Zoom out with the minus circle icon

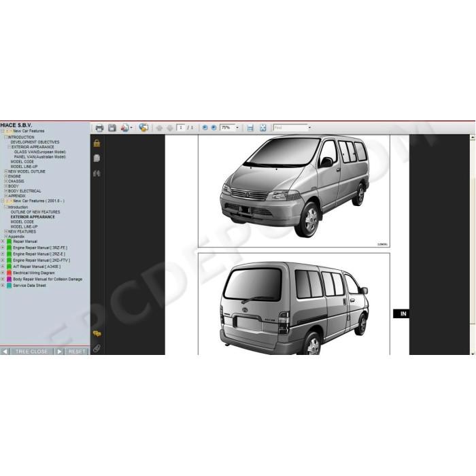point(205,128)
